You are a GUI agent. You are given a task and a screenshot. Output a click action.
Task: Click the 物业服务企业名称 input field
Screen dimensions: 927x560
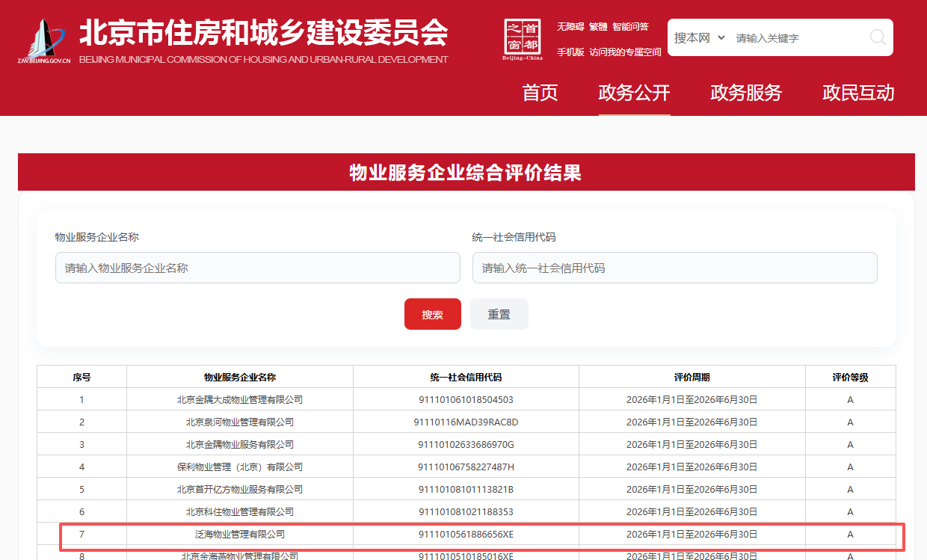click(x=258, y=268)
